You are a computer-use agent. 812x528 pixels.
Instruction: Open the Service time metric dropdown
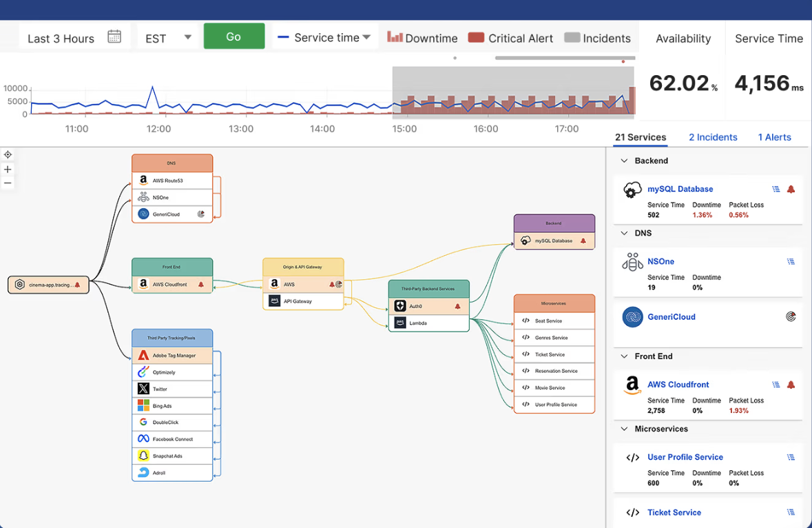325,38
